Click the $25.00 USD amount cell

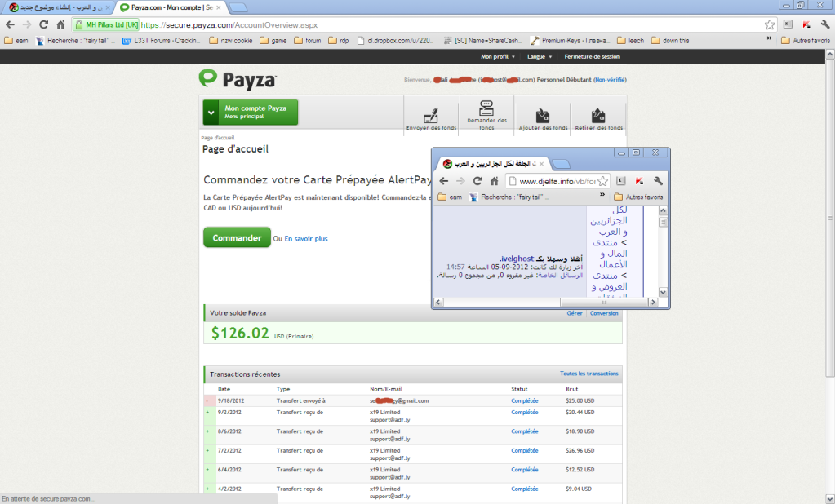580,400
